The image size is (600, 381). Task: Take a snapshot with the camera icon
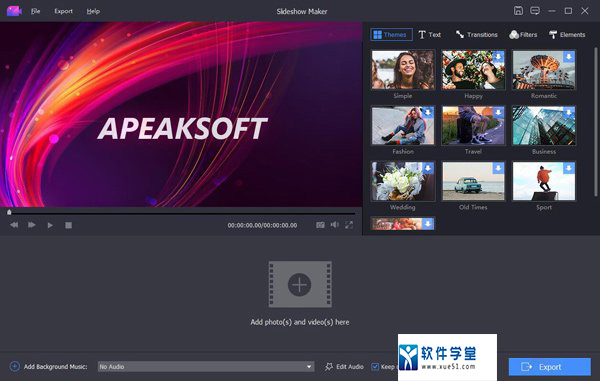click(x=320, y=225)
